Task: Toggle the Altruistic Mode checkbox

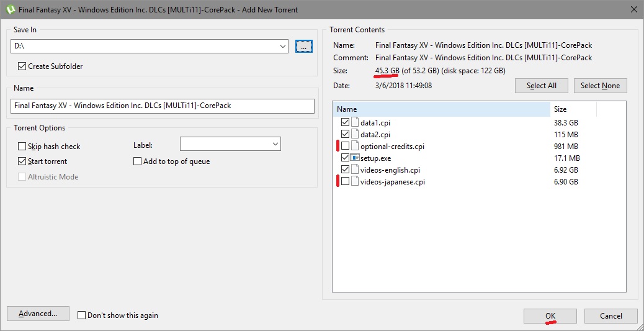Action: [22, 177]
